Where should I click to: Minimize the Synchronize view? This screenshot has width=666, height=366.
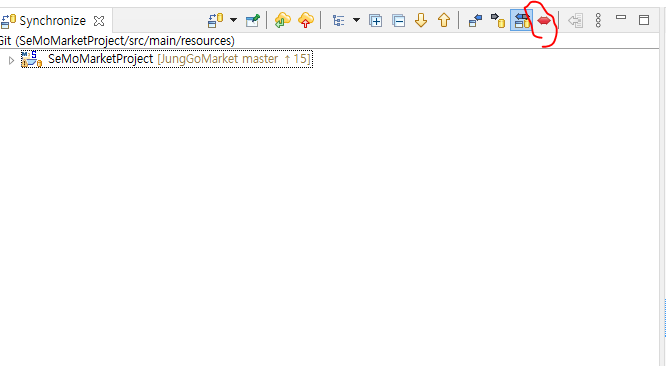621,17
